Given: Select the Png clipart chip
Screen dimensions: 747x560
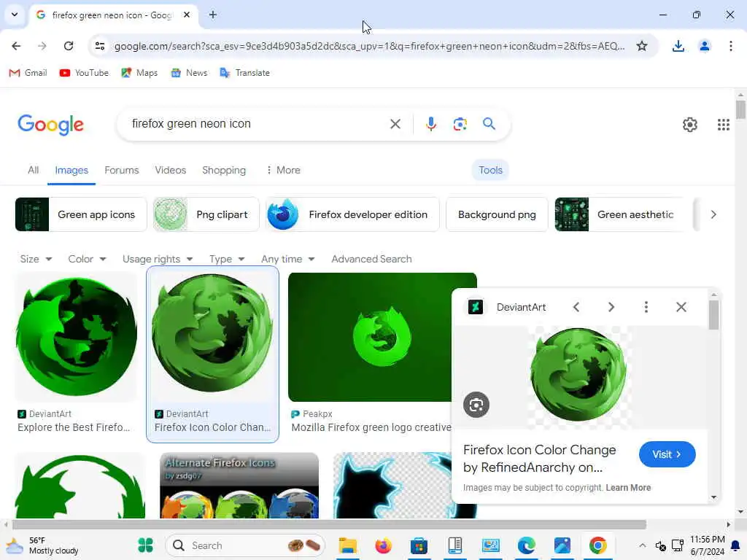Looking at the screenshot, I should (x=206, y=214).
